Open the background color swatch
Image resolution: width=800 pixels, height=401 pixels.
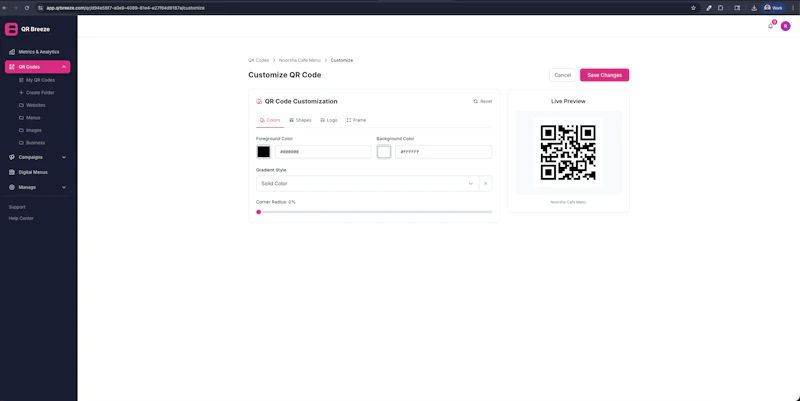(x=384, y=152)
